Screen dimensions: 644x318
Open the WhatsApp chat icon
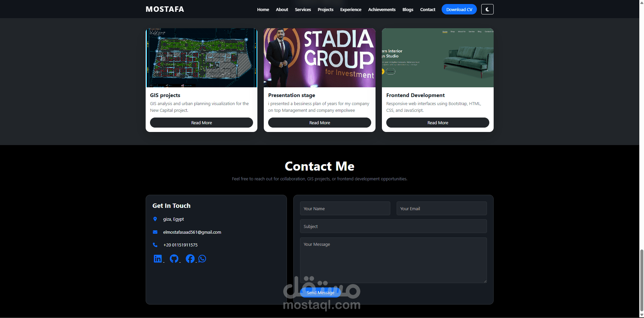coord(202,259)
